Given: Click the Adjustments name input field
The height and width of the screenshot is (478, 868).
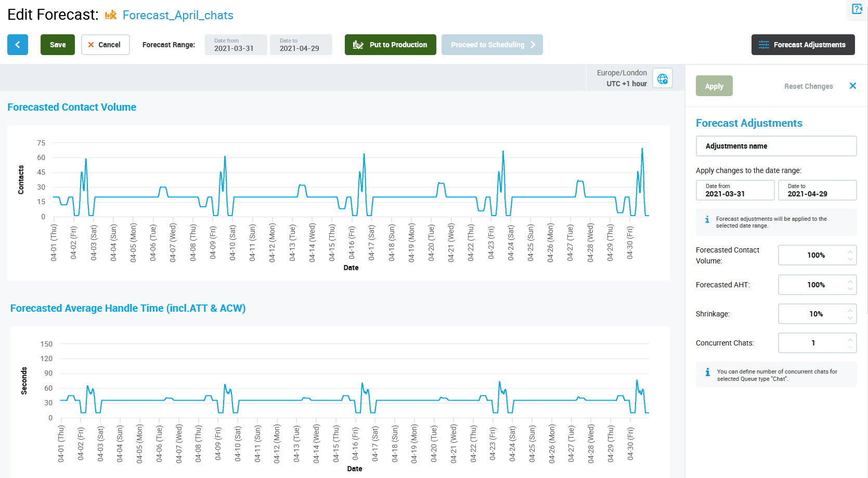Looking at the screenshot, I should tap(776, 146).
